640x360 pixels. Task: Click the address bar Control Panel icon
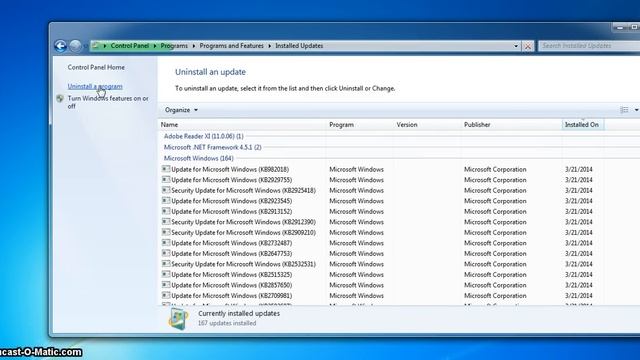(x=96, y=46)
